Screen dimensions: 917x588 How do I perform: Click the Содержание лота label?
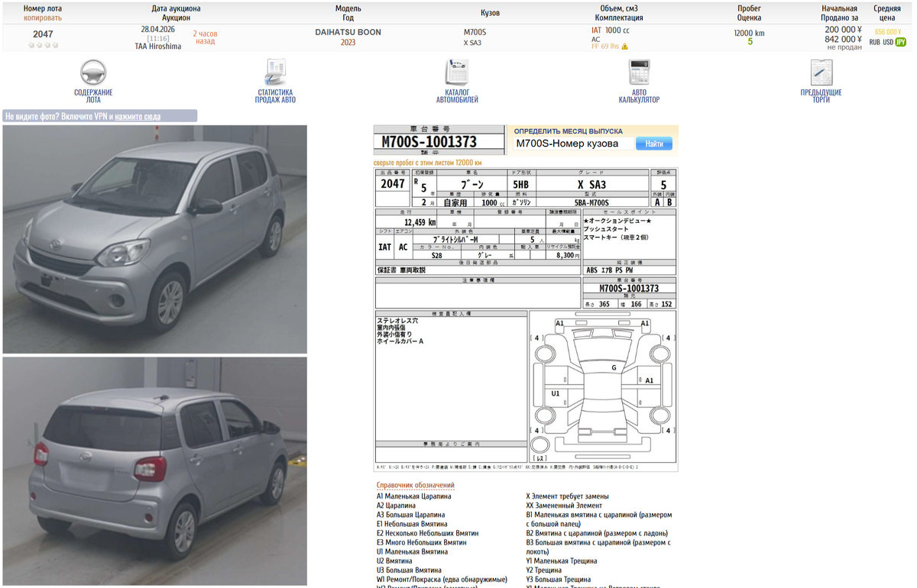[x=93, y=96]
